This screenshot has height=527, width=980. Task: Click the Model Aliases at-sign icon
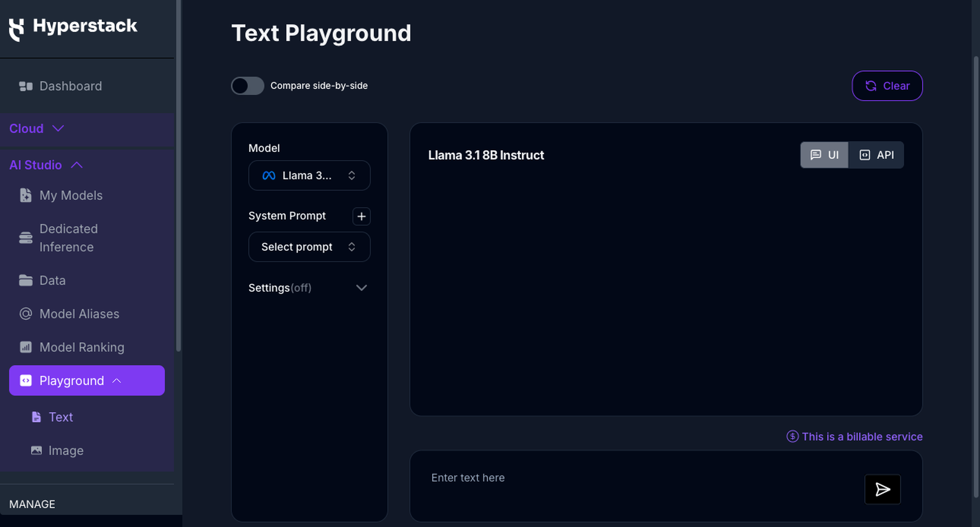[26, 314]
